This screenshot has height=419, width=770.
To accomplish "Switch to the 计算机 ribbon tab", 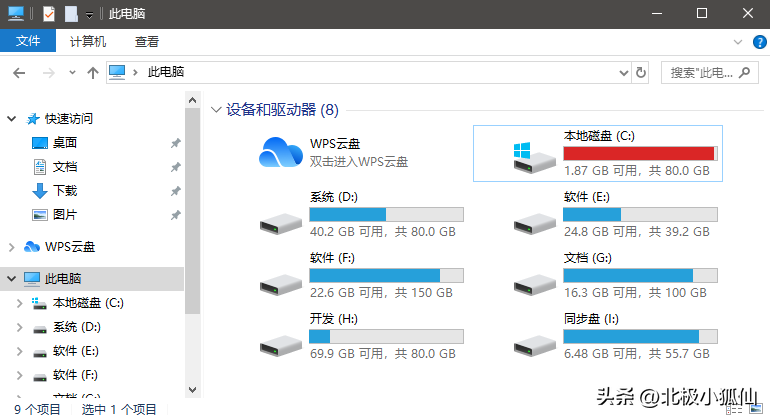I will point(88,41).
